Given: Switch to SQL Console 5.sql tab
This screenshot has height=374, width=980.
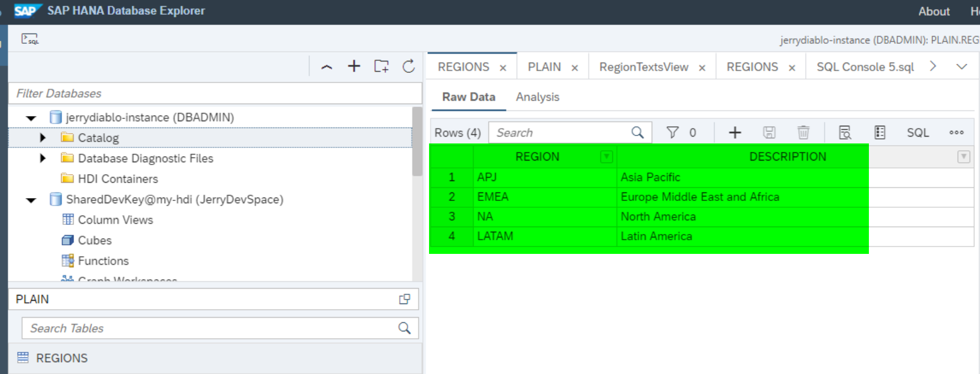Looking at the screenshot, I should 865,67.
